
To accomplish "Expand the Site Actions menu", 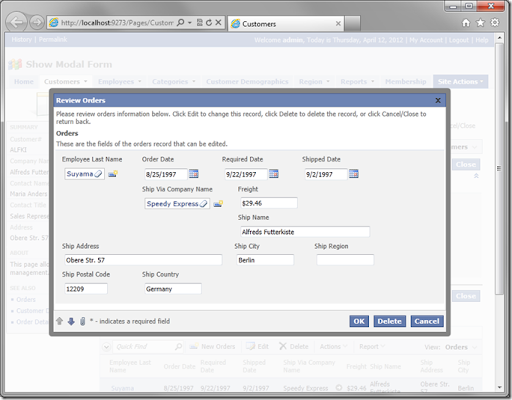I will (461, 82).
